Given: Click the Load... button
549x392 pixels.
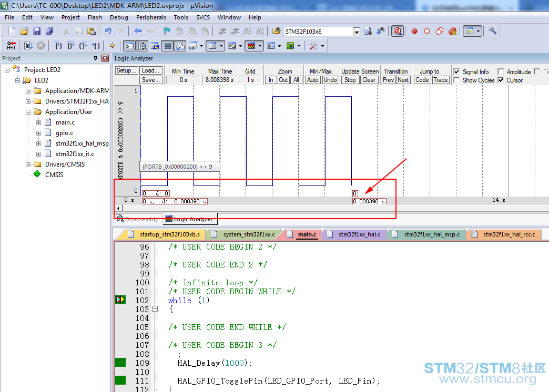Looking at the screenshot, I should tap(151, 70).
